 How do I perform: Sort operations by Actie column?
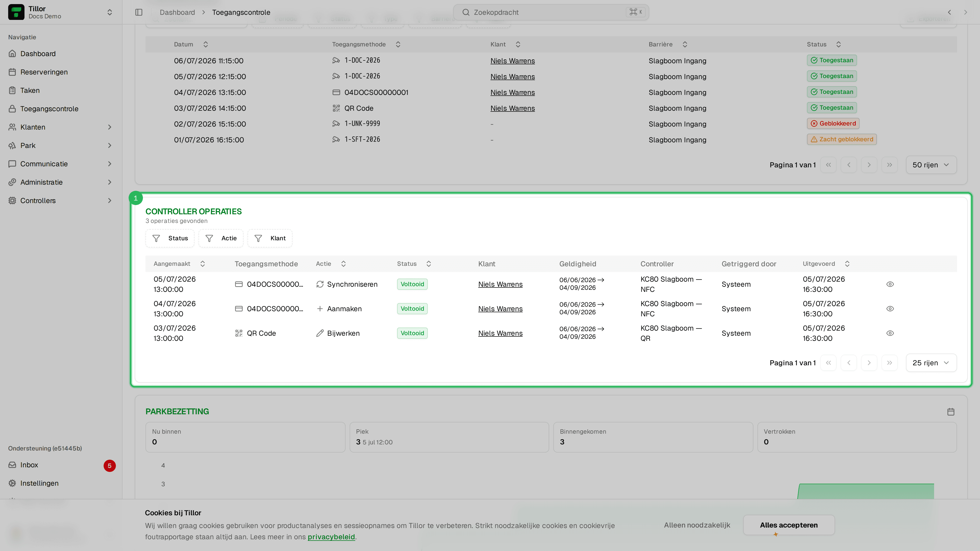(x=331, y=264)
